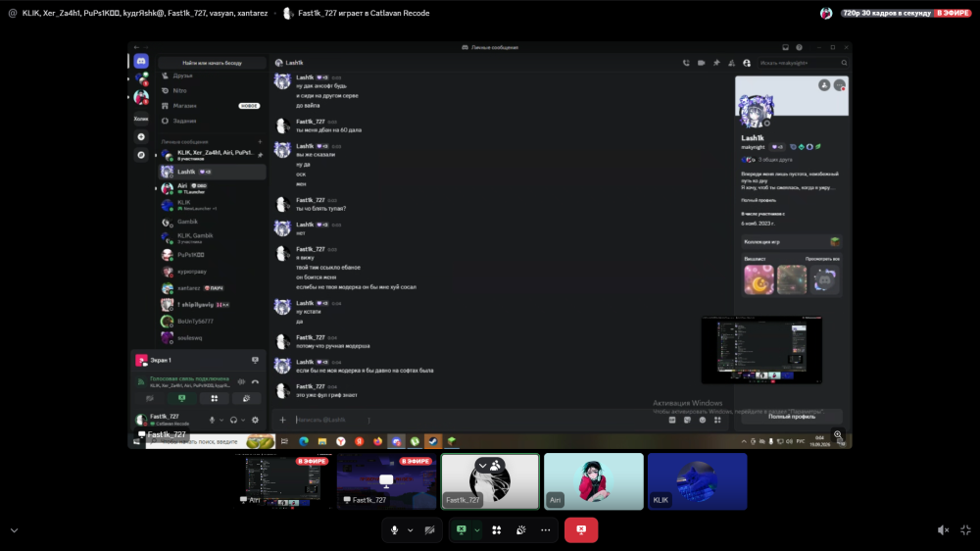In shared screen, click add a server plus
The image size is (980, 551).
[141, 136]
